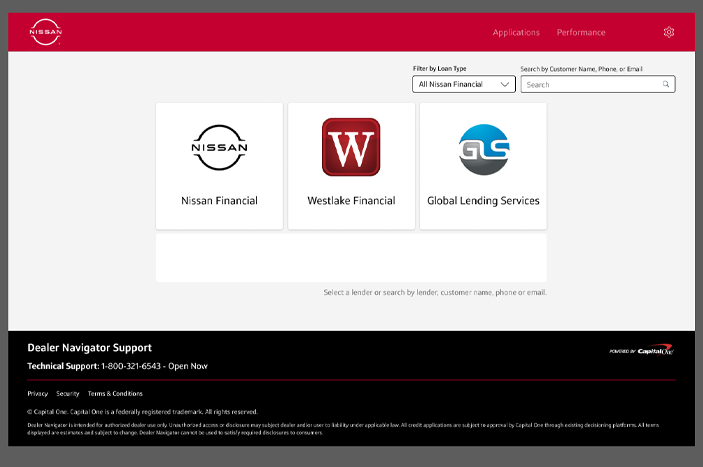The image size is (703, 467).
Task: Select the Westlake red W logo
Action: pyautogui.click(x=351, y=147)
